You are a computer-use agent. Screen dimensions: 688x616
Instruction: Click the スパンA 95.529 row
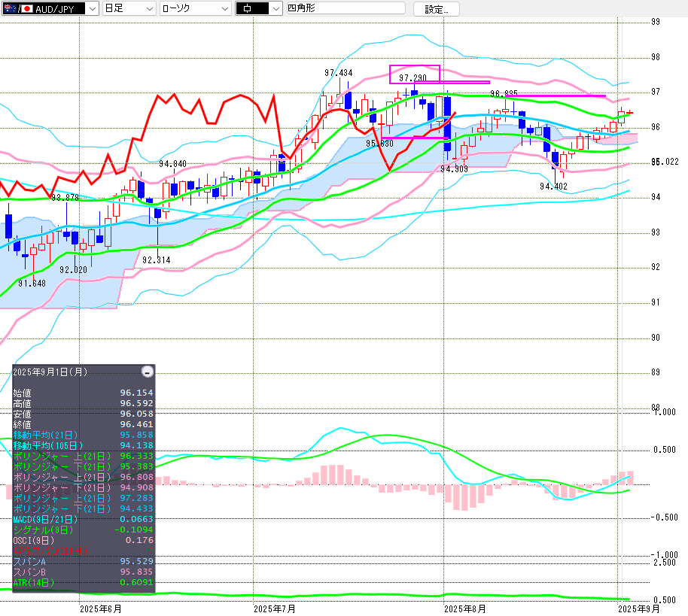[84, 561]
